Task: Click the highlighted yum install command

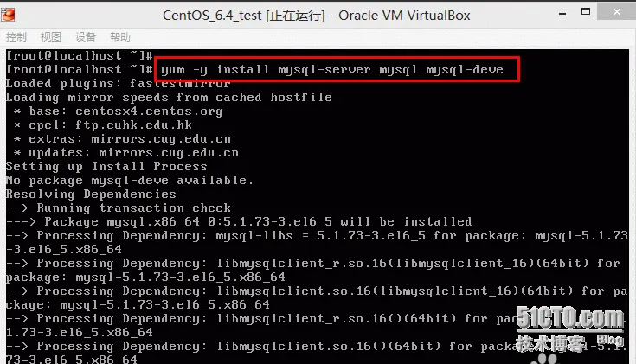Action: [331, 70]
